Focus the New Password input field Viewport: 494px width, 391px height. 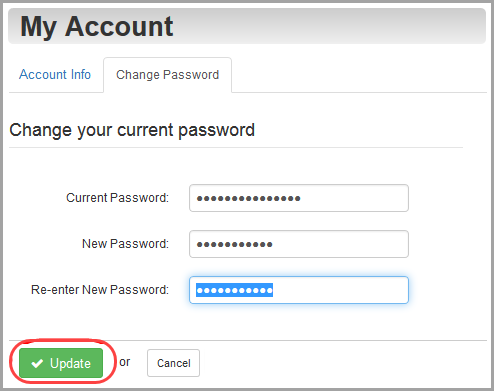point(299,244)
